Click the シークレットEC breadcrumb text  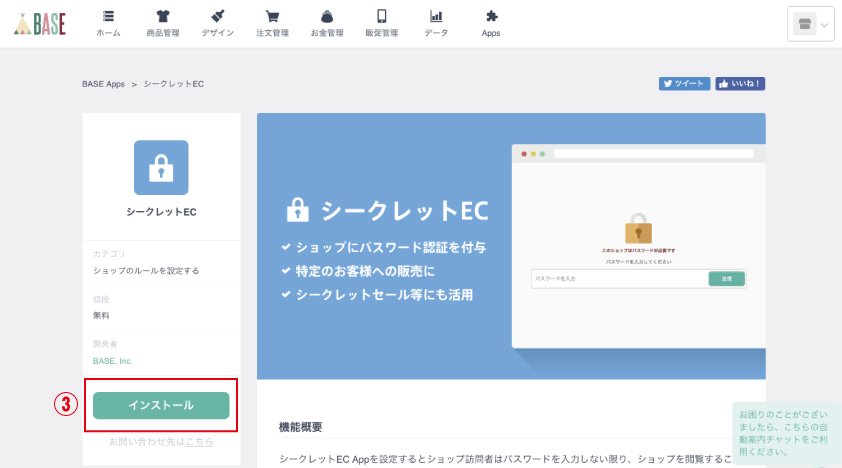point(174,84)
